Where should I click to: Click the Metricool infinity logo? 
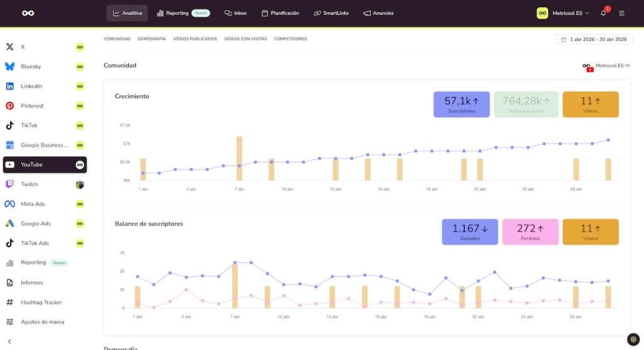pos(28,13)
